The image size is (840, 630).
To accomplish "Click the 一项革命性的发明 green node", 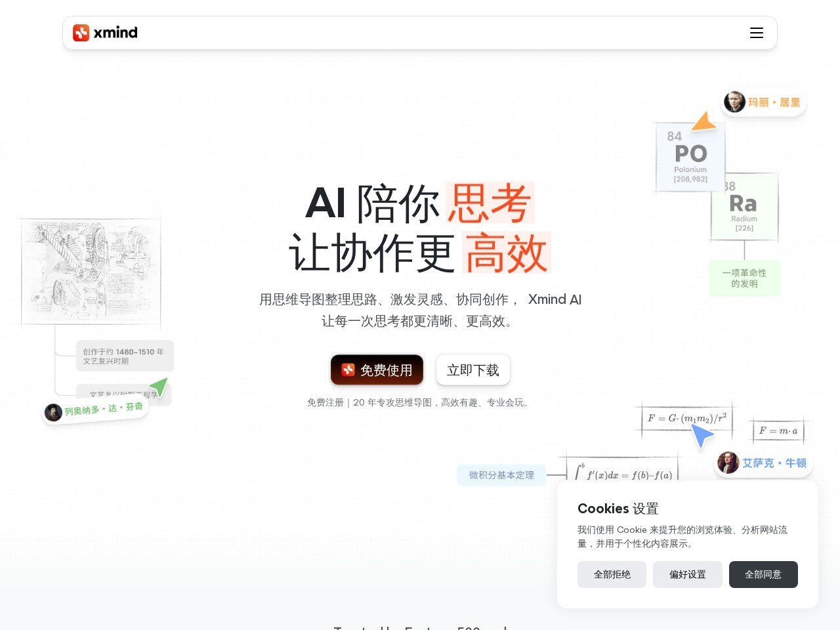I will pos(744,278).
